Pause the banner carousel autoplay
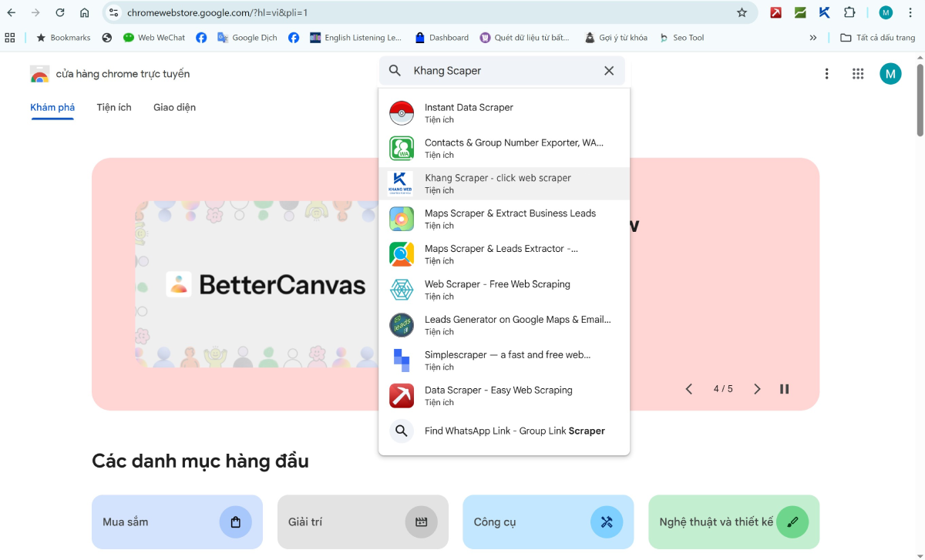925x560 pixels. pyautogui.click(x=784, y=388)
